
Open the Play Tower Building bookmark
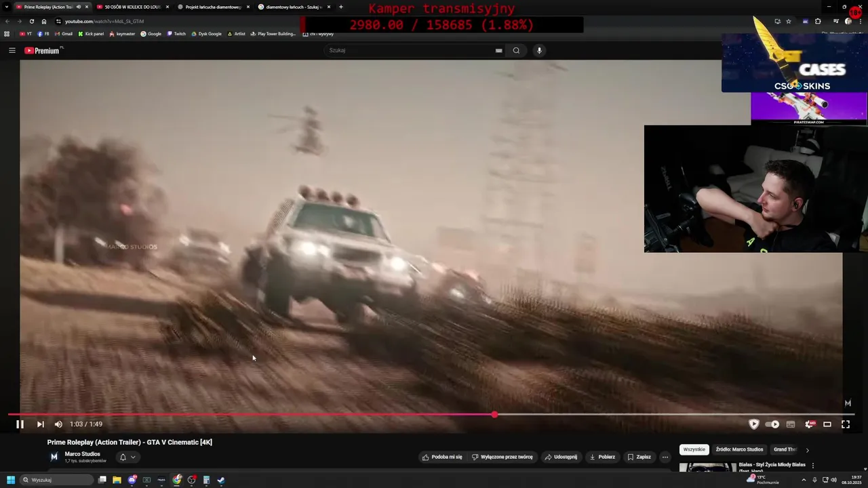(x=273, y=34)
